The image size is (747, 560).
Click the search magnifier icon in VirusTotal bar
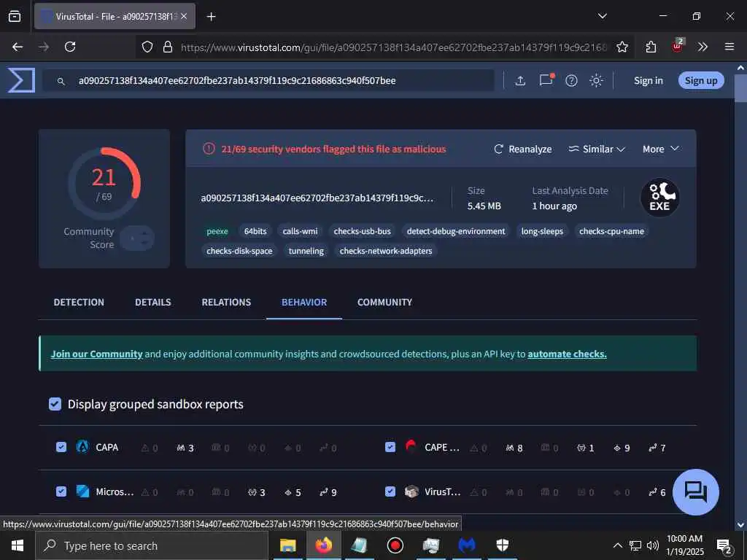click(x=61, y=82)
